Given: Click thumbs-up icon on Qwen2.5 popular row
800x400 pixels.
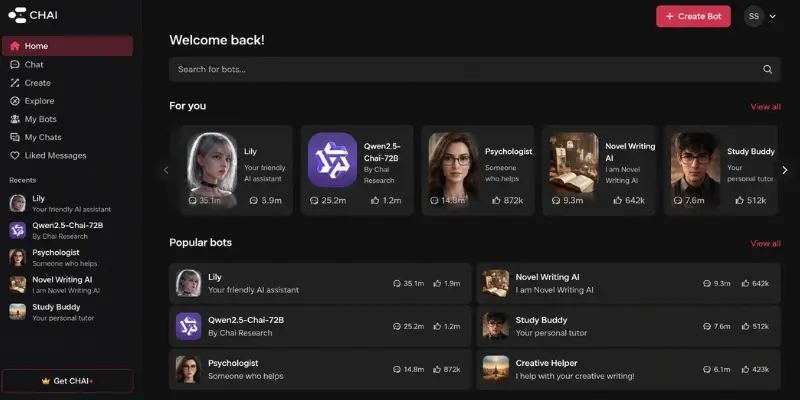Looking at the screenshot, I should click(437, 326).
